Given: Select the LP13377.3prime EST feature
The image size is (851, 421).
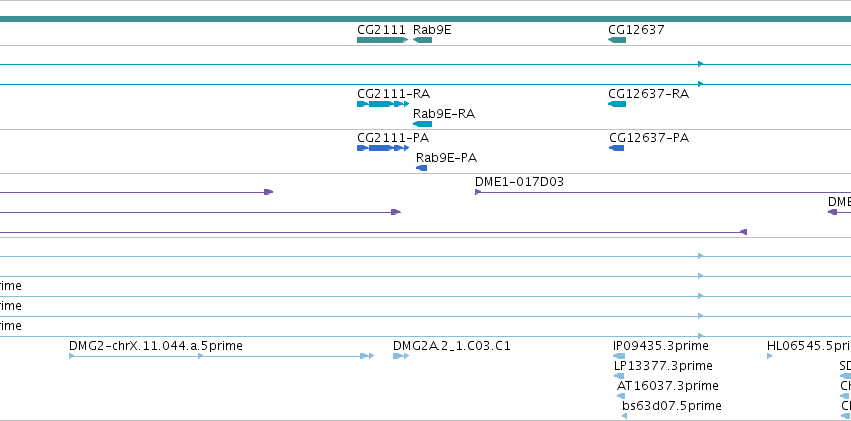Looking at the screenshot, I should point(619,376).
